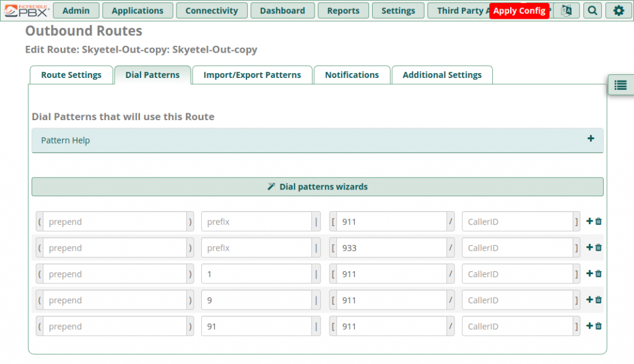Edit match pattern 911 in first row
This screenshot has width=634, height=364.
tap(391, 222)
